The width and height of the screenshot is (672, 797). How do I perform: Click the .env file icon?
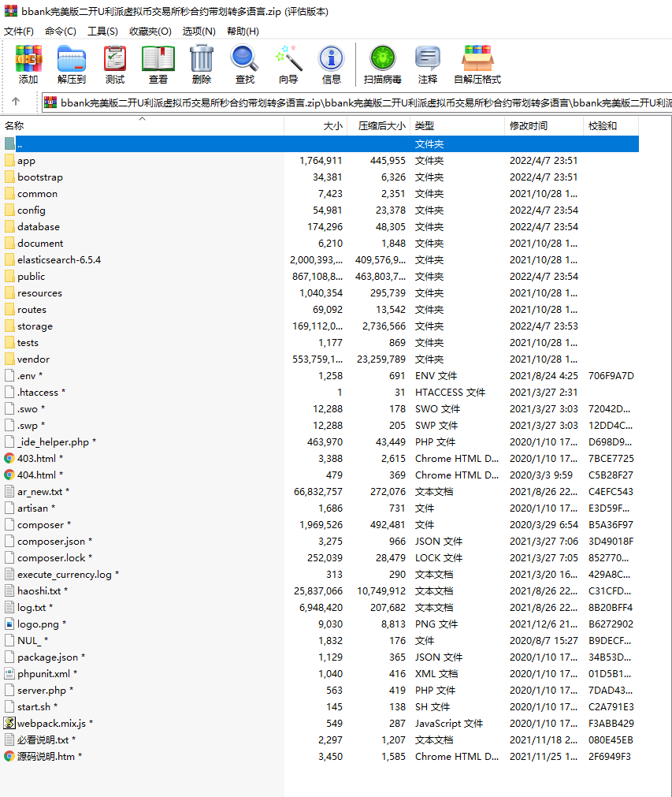point(9,375)
